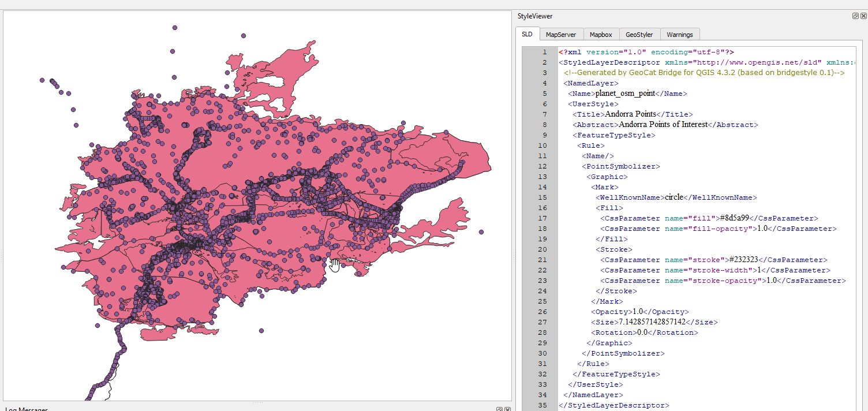The image size is (868, 411).
Task: Click line number 17 in the margin
Action: tap(542, 218)
